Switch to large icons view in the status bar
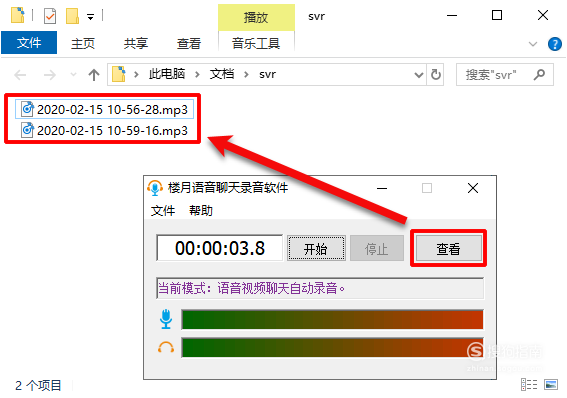Image resolution: width=567 pixels, height=398 pixels. point(551,385)
